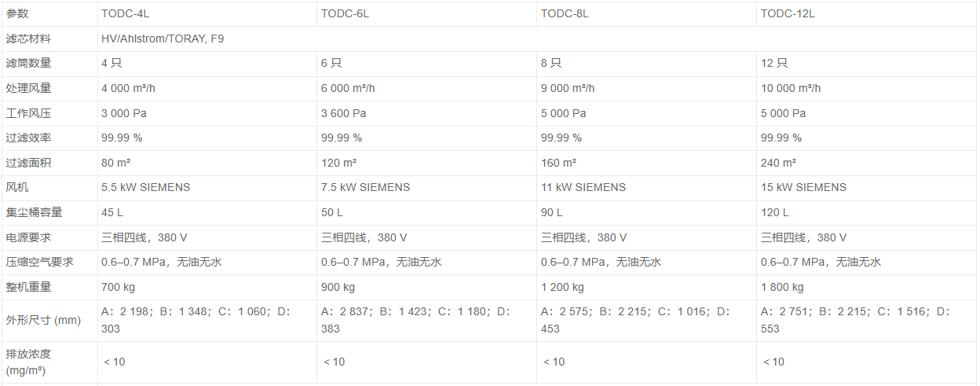Click the HV/Ahlstrom/TORAY, F9 cell
This screenshot has height=386, width=980.
537,39
